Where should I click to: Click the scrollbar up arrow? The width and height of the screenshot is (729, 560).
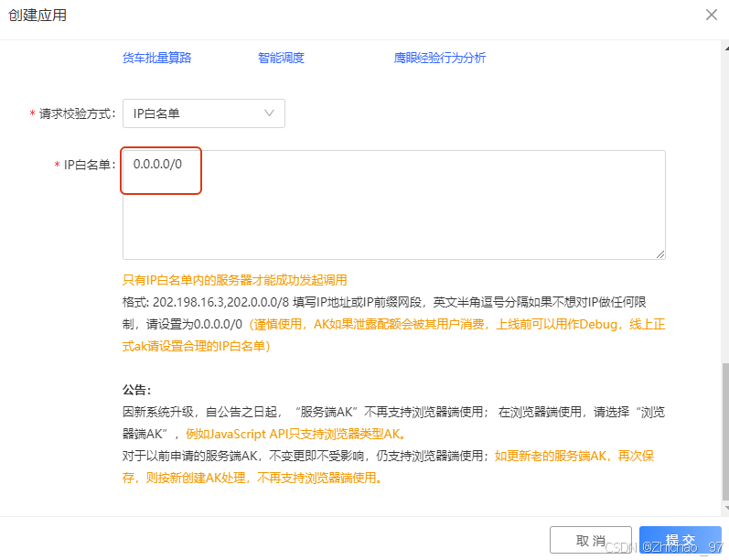click(725, 48)
